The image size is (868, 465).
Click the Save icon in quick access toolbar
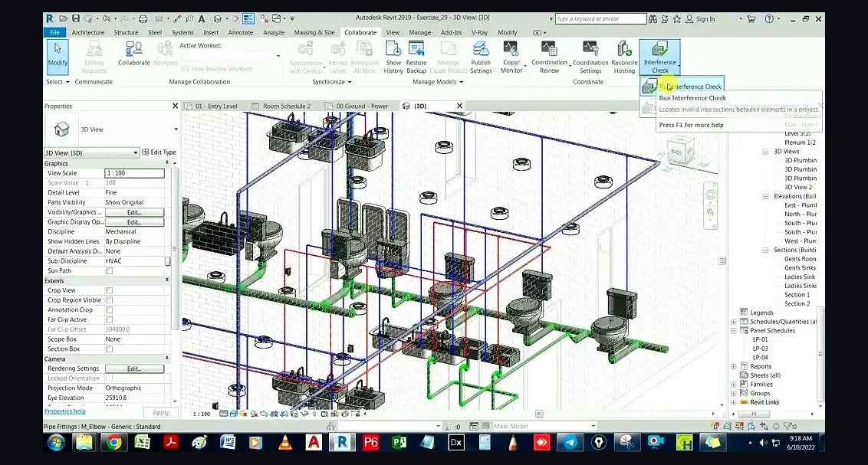point(76,19)
